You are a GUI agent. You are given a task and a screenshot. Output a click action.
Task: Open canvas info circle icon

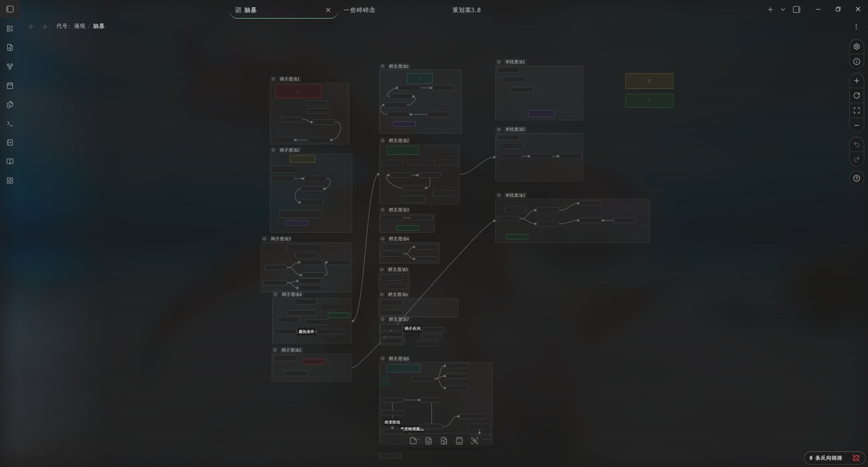856,62
